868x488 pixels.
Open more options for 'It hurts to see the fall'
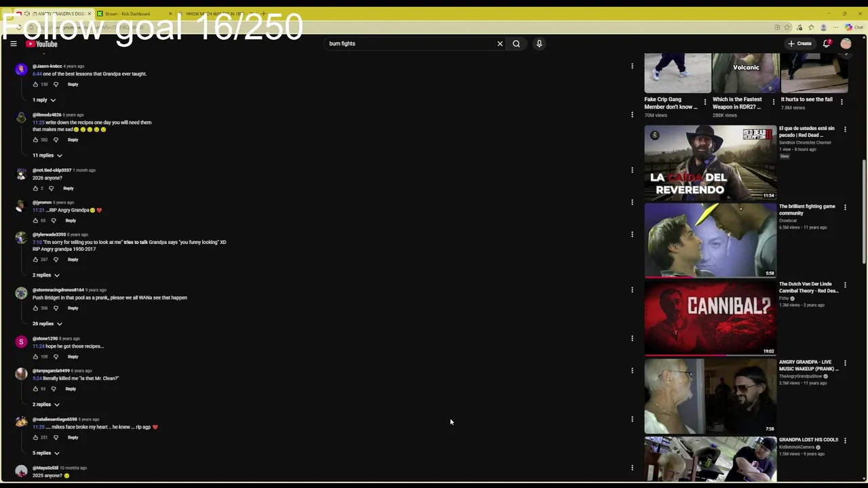[x=842, y=102]
